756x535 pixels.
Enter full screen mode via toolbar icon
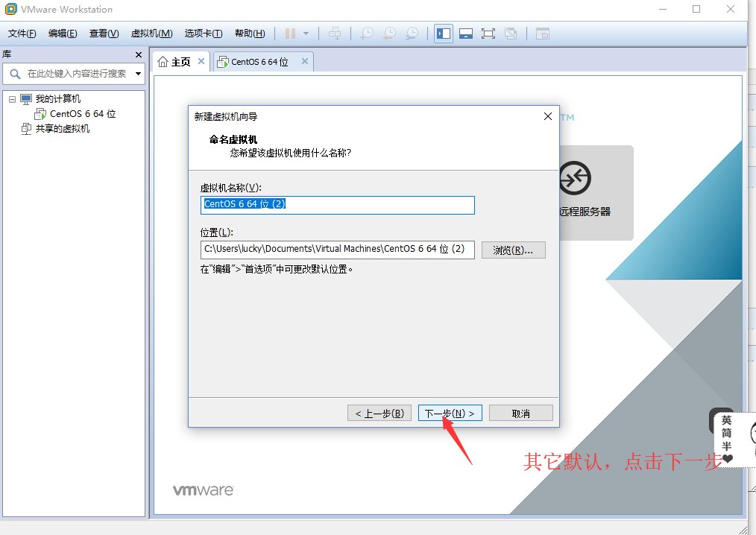tap(488, 34)
